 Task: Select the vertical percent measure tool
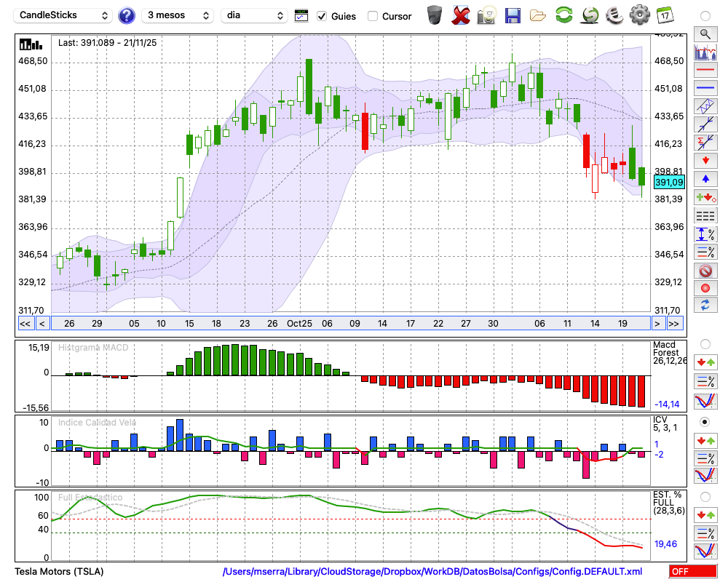pos(705,234)
